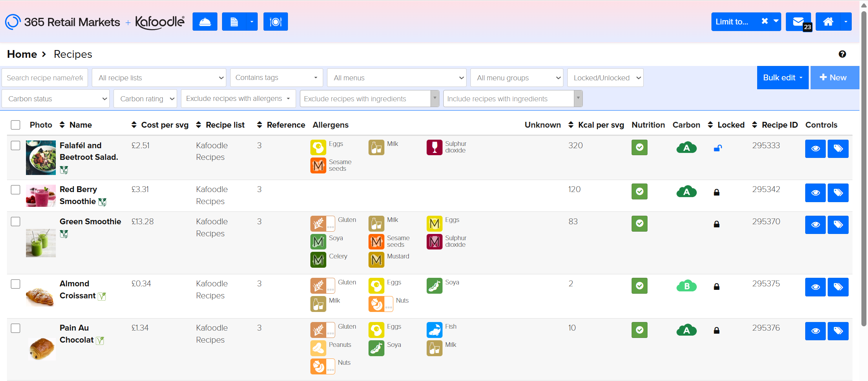Click the tag icon for Almond Croissant

point(838,287)
